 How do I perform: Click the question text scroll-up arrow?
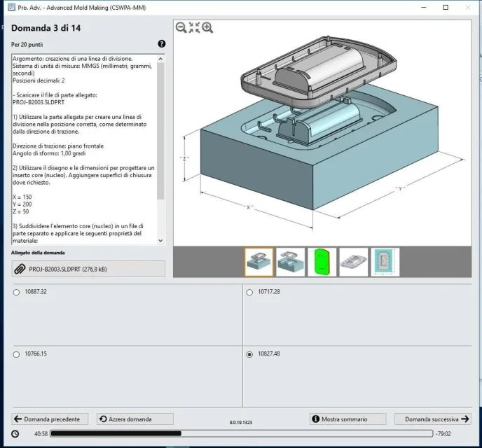click(x=160, y=59)
